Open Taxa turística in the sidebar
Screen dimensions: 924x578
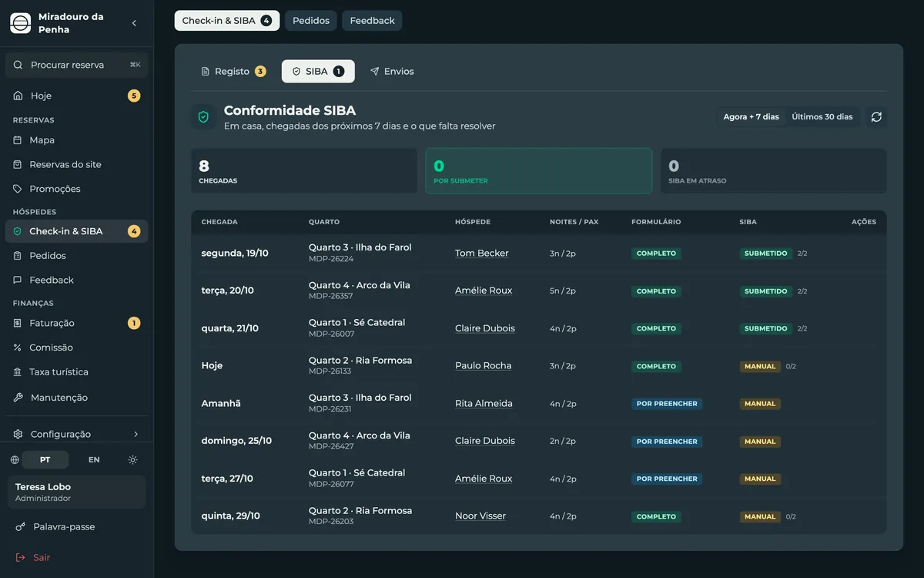tap(76, 371)
